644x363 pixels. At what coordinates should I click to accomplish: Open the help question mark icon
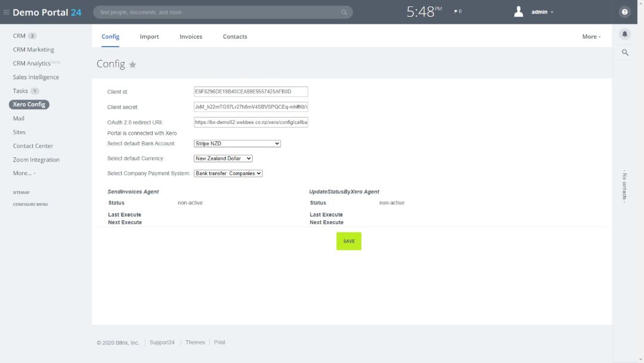(624, 12)
